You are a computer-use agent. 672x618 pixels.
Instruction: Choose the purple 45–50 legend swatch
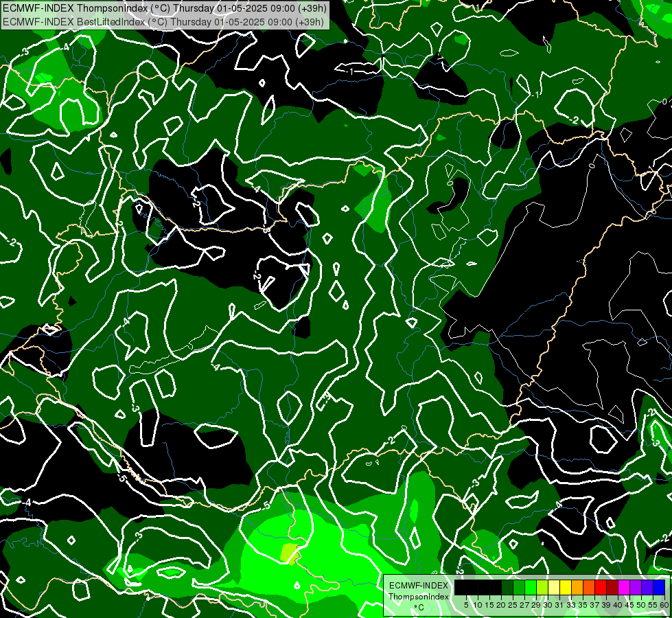point(636,587)
